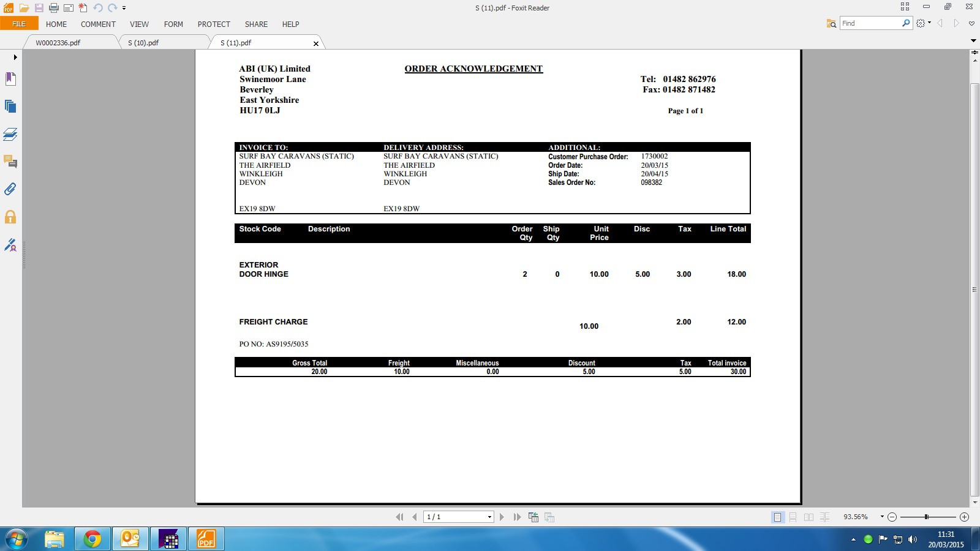Open the HELP ribbon tab

click(x=290, y=24)
